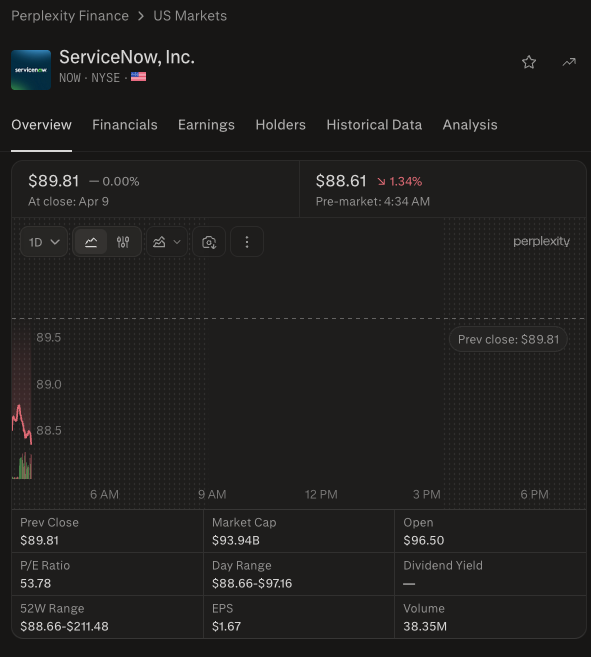
Task: Add ServiceNow to watchlist star icon
Action: (x=529, y=62)
